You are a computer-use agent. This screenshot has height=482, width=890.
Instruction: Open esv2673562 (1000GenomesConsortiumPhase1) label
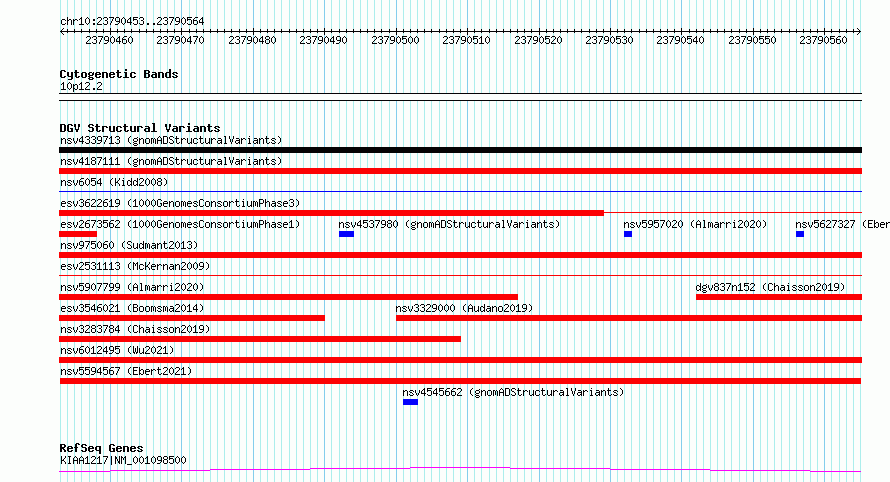point(180,224)
